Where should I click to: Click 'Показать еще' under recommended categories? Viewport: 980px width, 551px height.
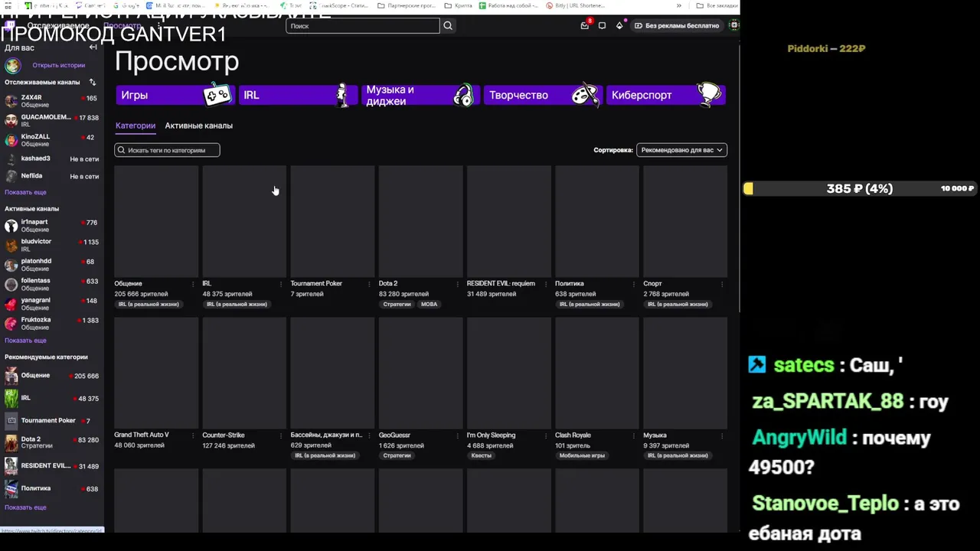pyautogui.click(x=25, y=507)
